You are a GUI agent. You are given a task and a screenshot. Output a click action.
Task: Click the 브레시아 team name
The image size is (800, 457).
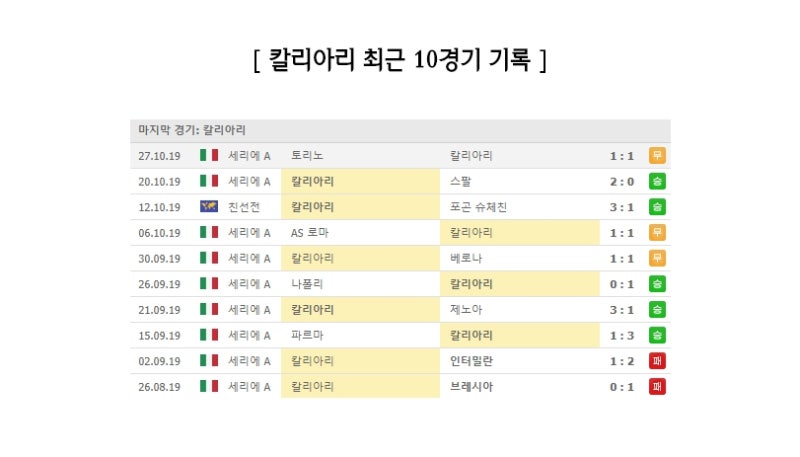pos(471,386)
